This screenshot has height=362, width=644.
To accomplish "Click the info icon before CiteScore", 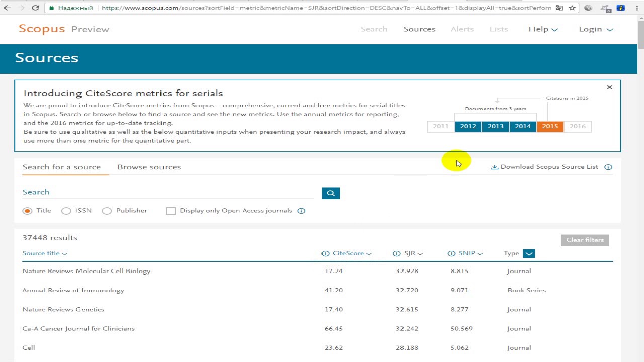I will 325,253.
